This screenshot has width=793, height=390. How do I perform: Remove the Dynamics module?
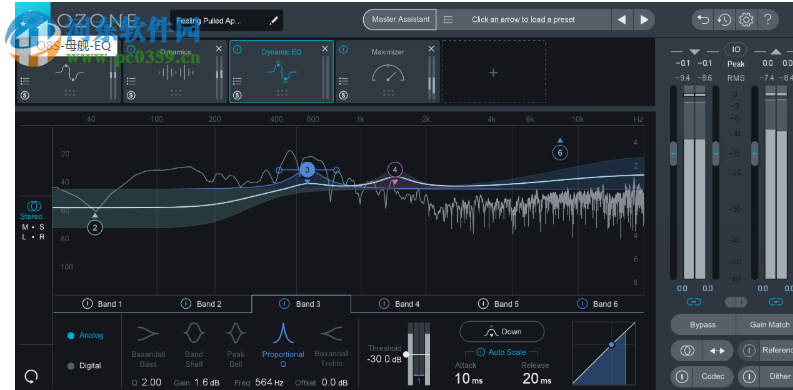(218, 49)
